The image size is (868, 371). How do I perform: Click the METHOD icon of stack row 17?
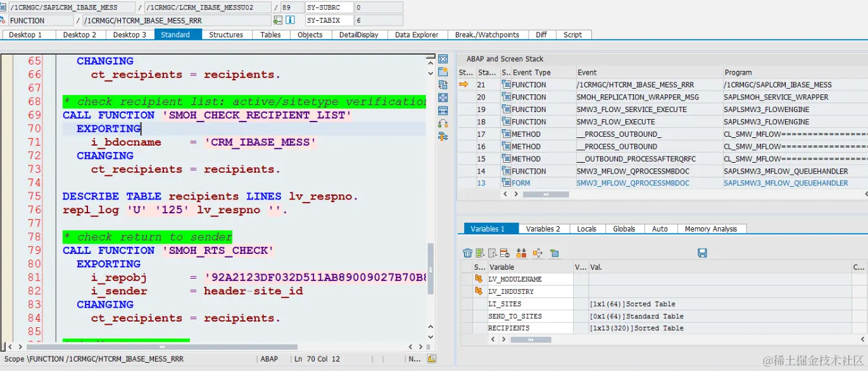click(506, 134)
